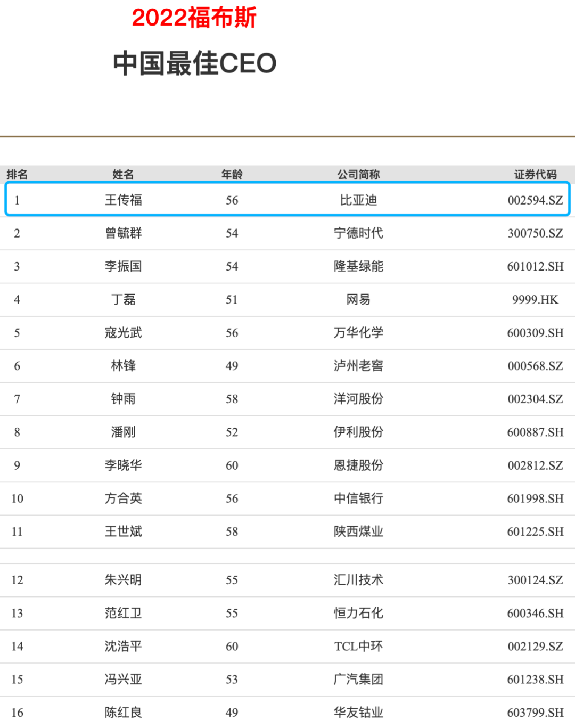Select company 恒力石化
This screenshot has width=575, height=728.
(x=358, y=612)
